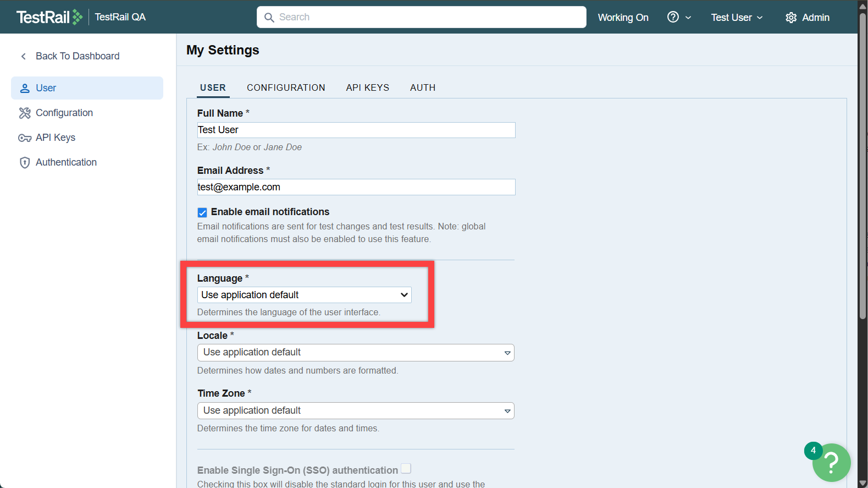Toggle the Single Sign-On (SSO) checkbox
The width and height of the screenshot is (868, 488).
[406, 469]
